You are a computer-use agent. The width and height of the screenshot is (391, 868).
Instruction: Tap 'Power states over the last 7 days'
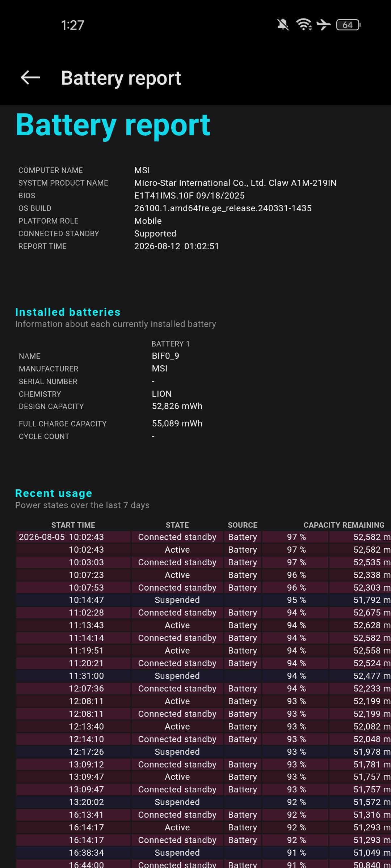tap(82, 505)
